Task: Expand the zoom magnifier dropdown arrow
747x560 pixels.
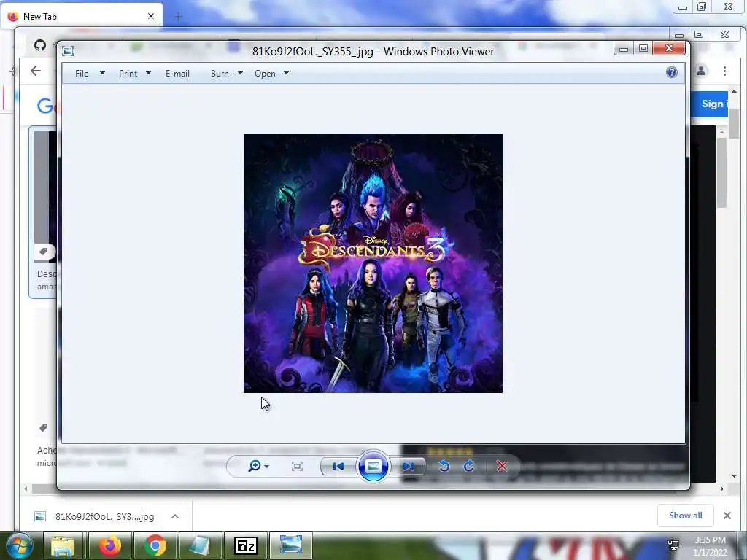Action: pyautogui.click(x=267, y=467)
